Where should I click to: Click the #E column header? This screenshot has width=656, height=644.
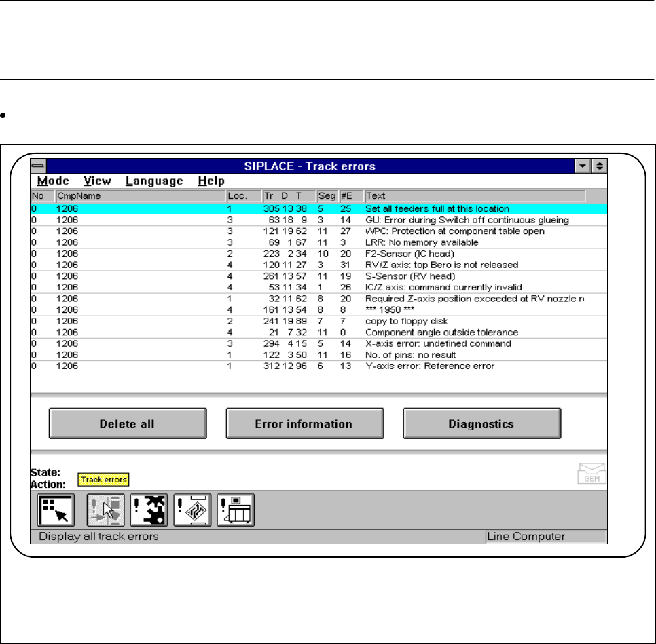[x=352, y=195]
